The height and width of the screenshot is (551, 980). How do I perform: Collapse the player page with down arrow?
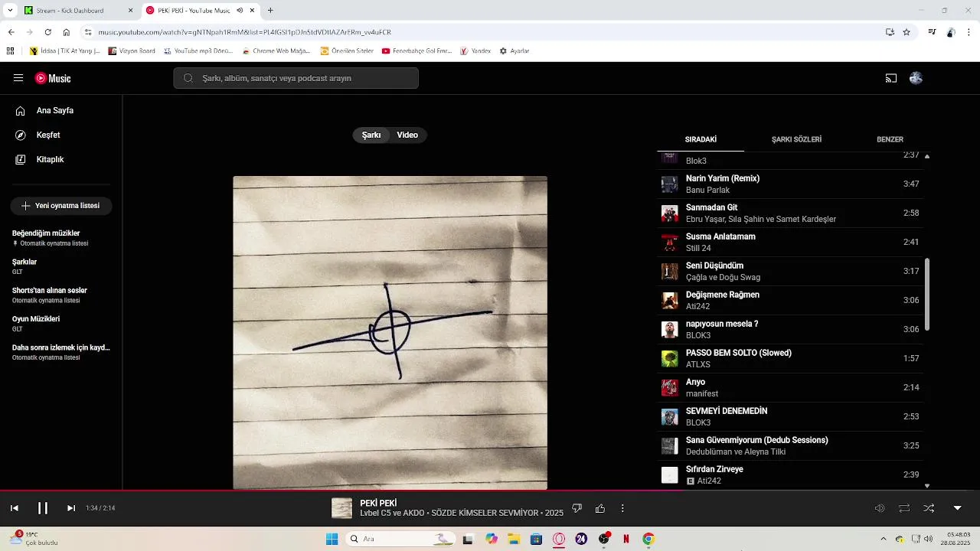(x=957, y=508)
